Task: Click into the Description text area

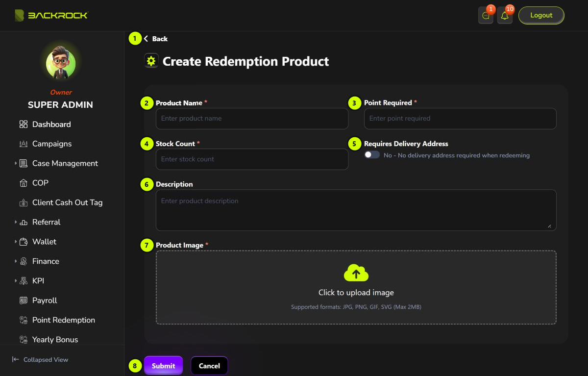Action: tap(356, 210)
